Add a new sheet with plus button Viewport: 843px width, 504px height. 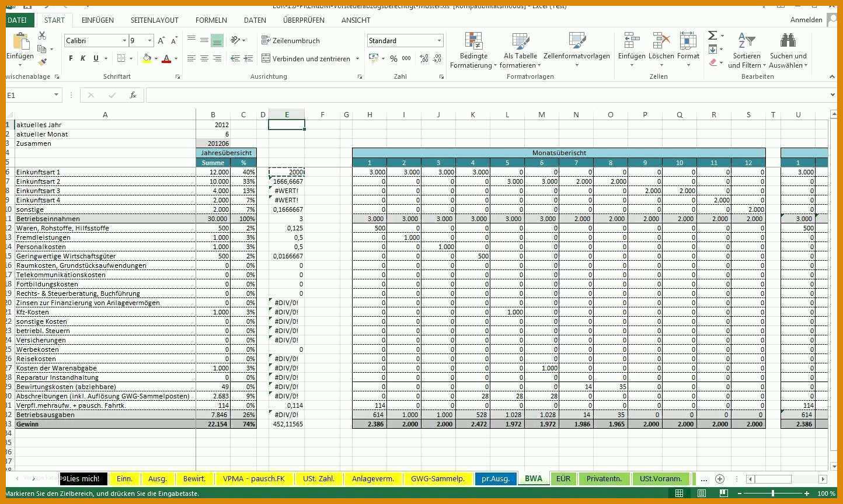pos(720,479)
